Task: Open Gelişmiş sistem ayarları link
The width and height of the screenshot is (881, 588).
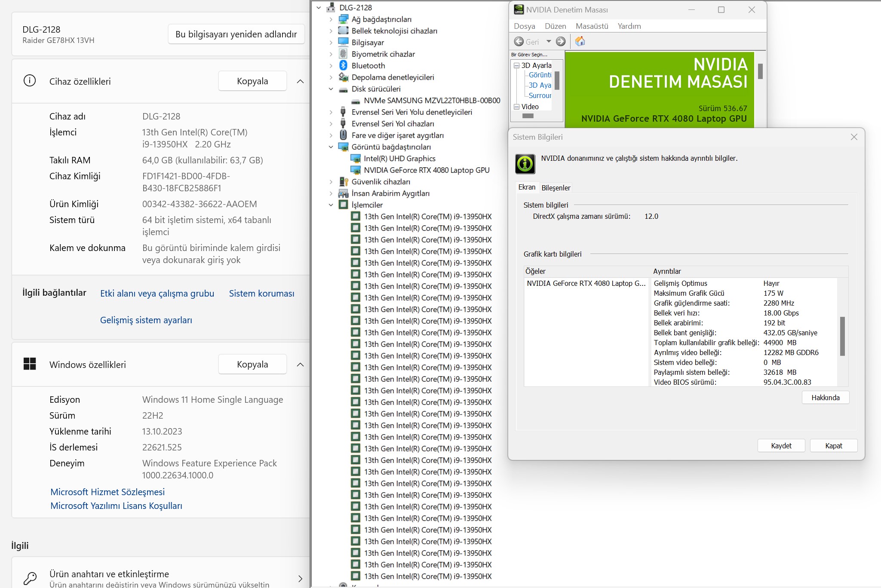Action: tap(146, 320)
